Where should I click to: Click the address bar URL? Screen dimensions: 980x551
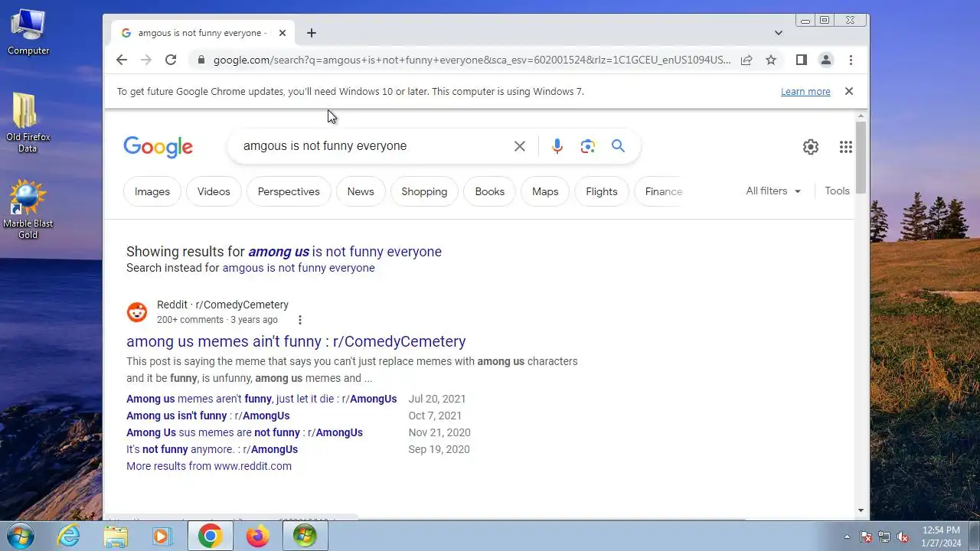click(x=472, y=60)
